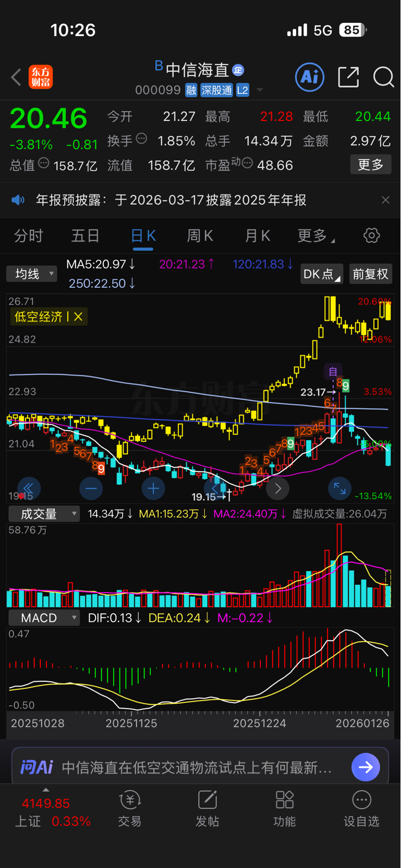401x868 pixels.
Task: Open 发帖 to write a post
Action: pos(207,809)
